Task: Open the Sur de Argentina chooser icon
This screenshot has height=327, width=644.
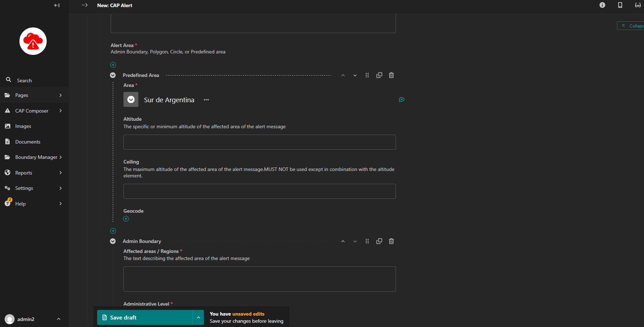Action: [131, 99]
